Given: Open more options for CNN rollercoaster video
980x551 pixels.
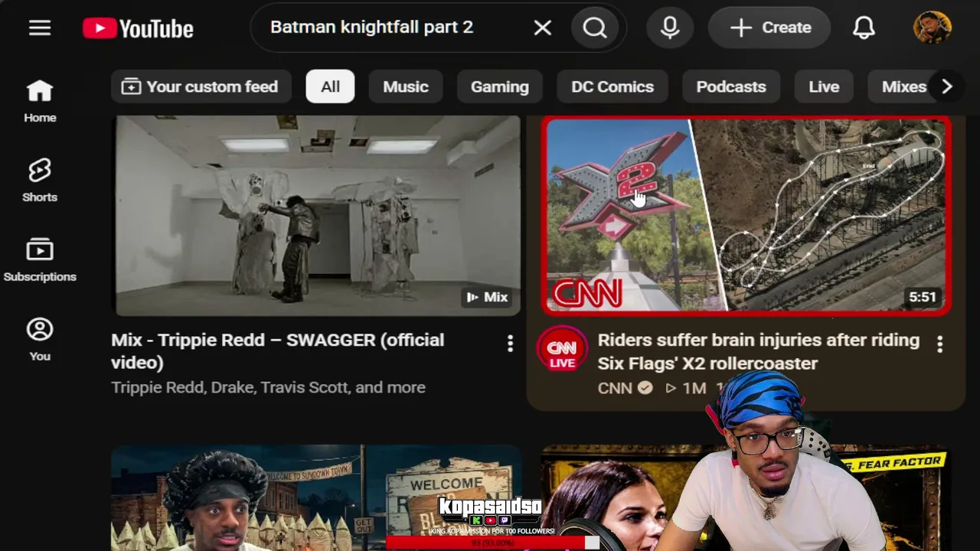Looking at the screenshot, I should click(940, 344).
